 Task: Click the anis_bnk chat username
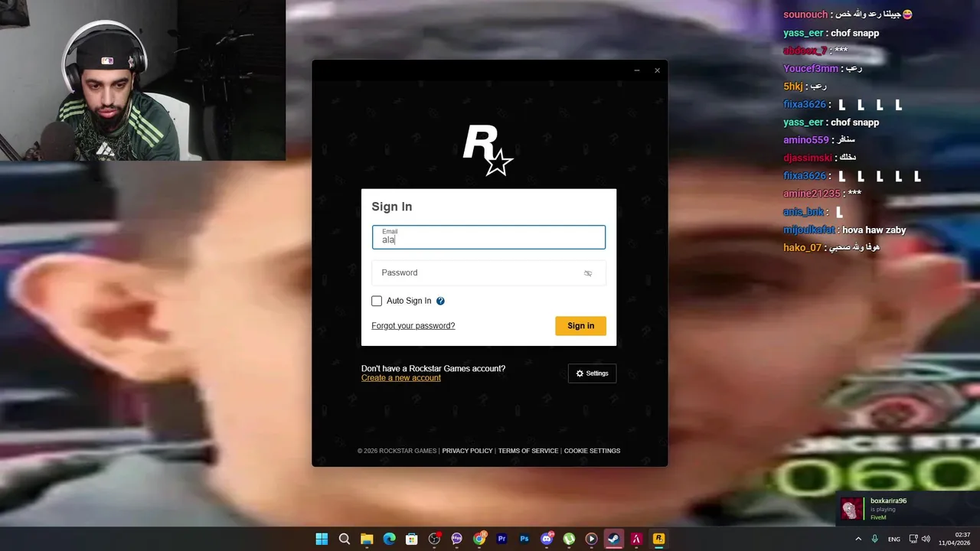click(x=803, y=212)
